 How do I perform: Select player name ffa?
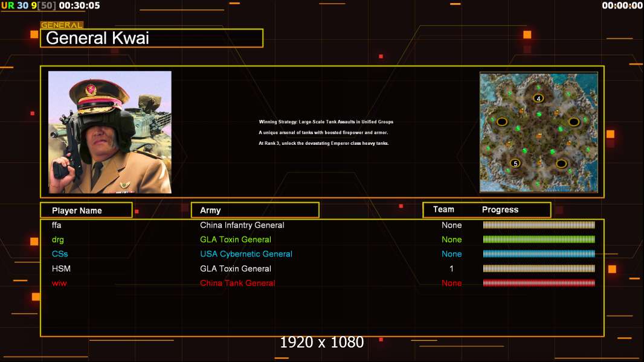pyautogui.click(x=57, y=225)
